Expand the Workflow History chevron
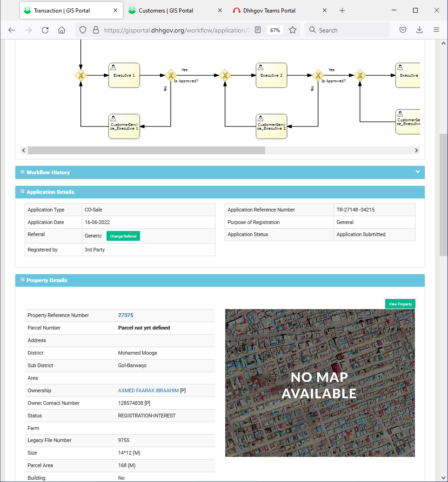448x482 pixels. (x=418, y=172)
